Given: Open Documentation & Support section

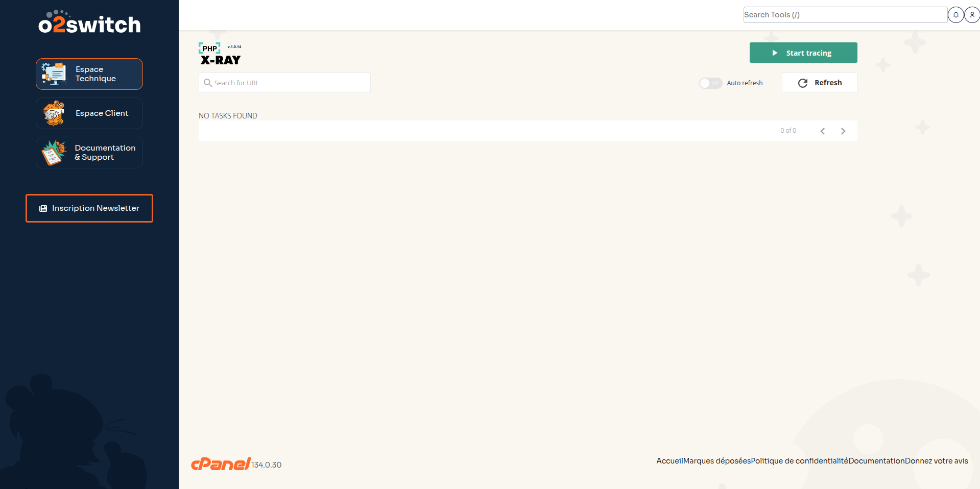Looking at the screenshot, I should (89, 153).
